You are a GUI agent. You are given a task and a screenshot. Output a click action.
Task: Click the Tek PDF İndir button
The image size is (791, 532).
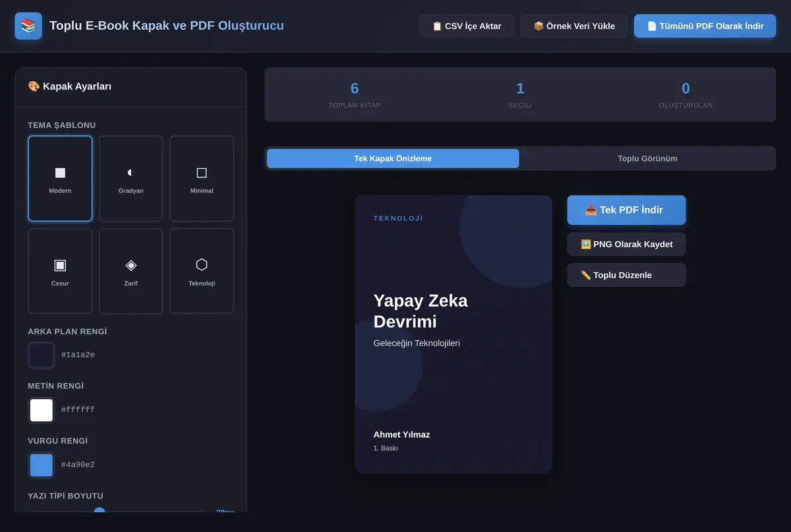(x=626, y=210)
